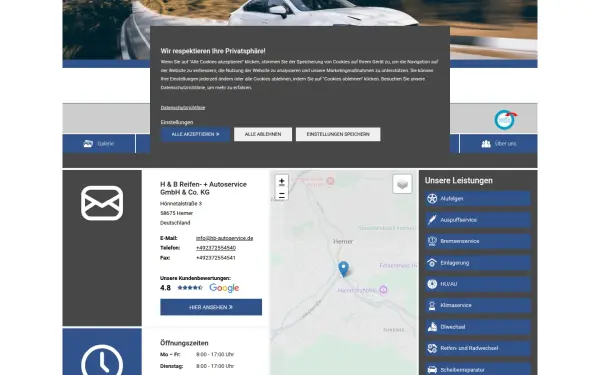Click the 4.8 rating value
600x375 pixels.
pyautogui.click(x=165, y=288)
